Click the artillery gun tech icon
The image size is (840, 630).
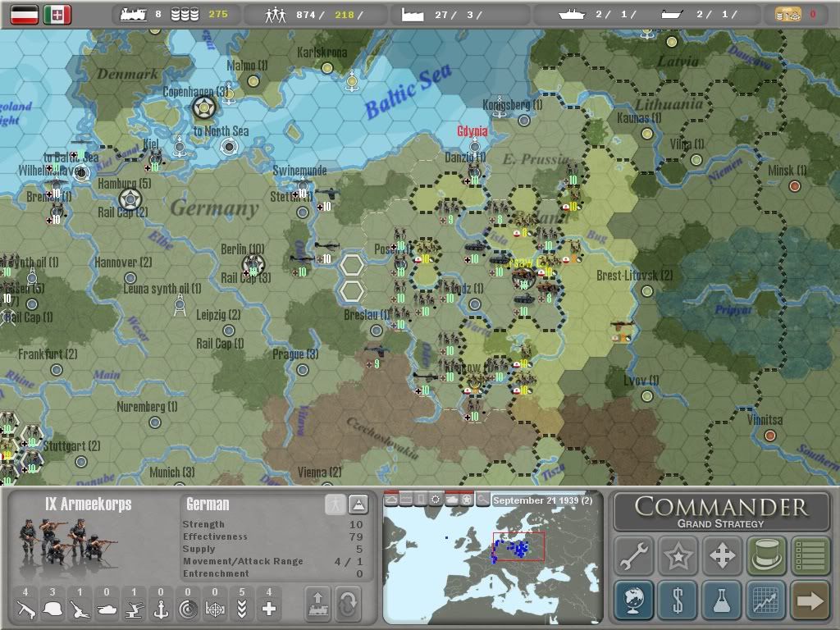coord(80,609)
